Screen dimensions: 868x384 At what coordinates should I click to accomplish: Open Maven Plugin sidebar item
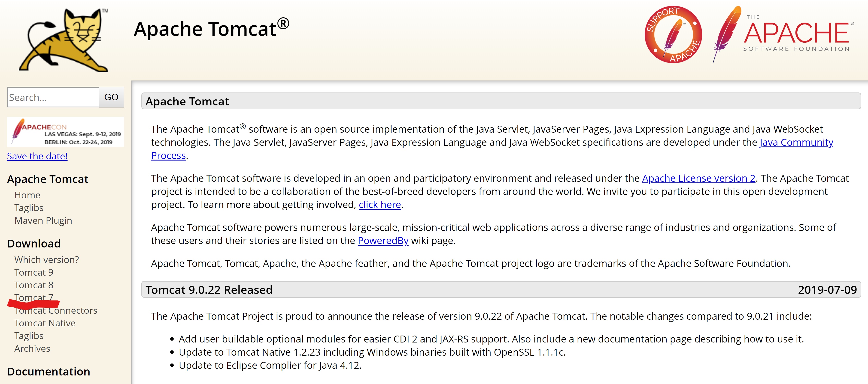click(x=43, y=220)
